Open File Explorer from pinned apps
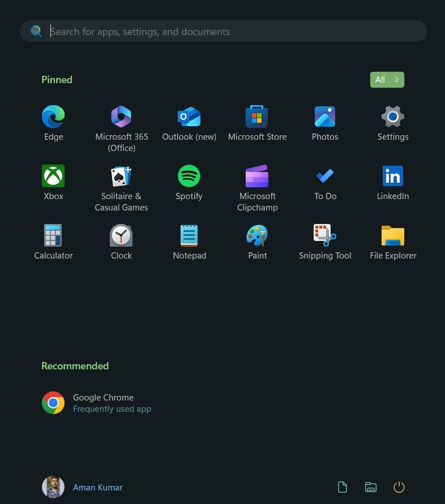The height and width of the screenshot is (504, 445). point(393,242)
